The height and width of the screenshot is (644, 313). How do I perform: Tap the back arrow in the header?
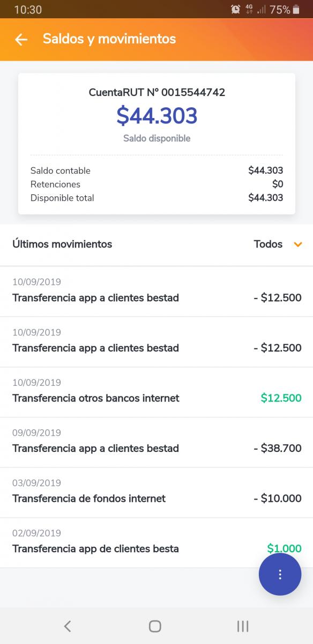(x=20, y=39)
